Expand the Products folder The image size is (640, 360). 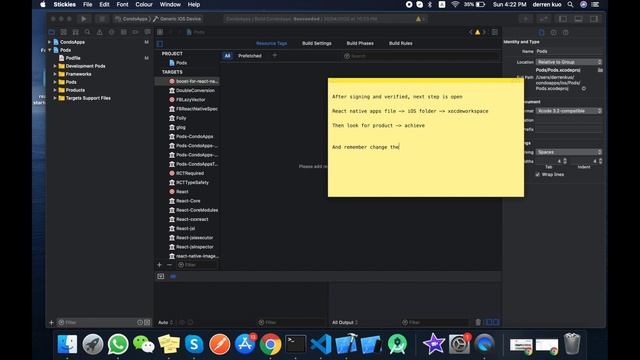(55, 90)
